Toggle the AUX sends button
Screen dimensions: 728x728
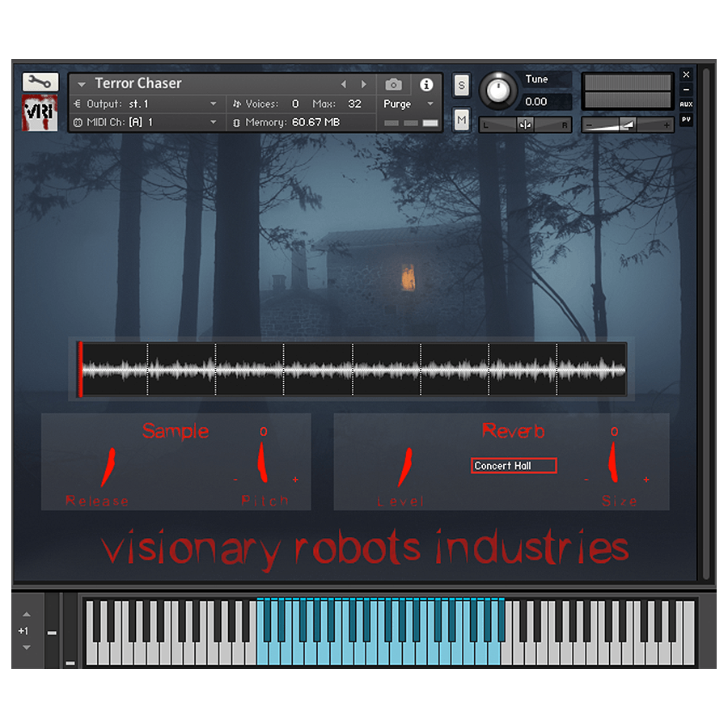(x=686, y=104)
